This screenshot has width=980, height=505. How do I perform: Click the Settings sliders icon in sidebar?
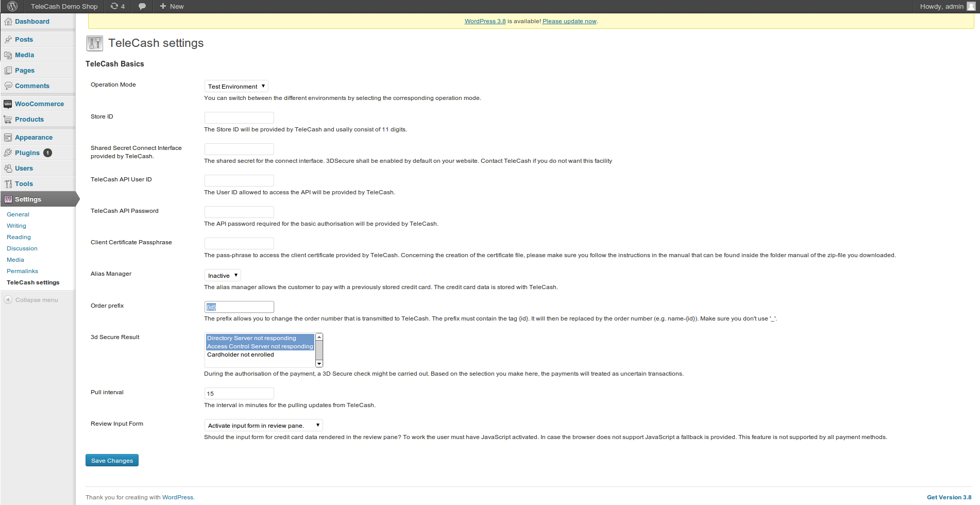[8, 199]
